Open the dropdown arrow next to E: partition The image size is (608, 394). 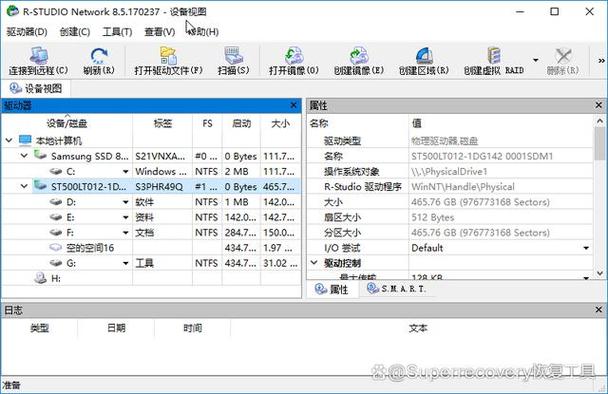(x=126, y=217)
